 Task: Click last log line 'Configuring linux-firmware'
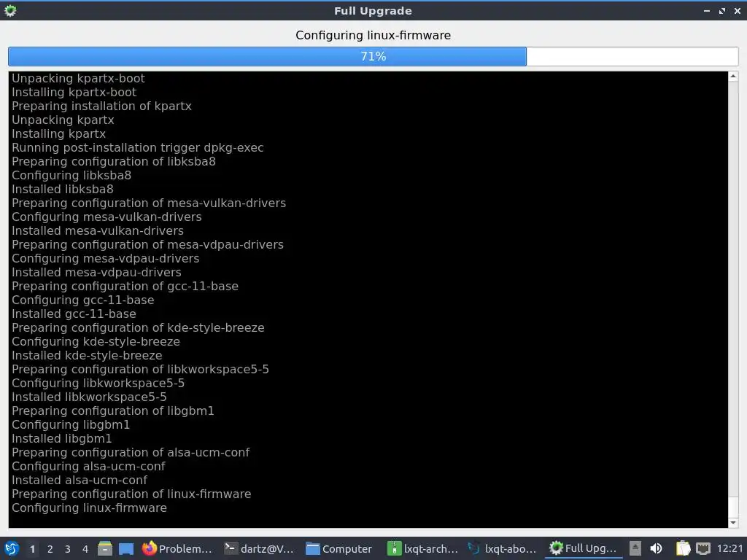pyautogui.click(x=89, y=507)
